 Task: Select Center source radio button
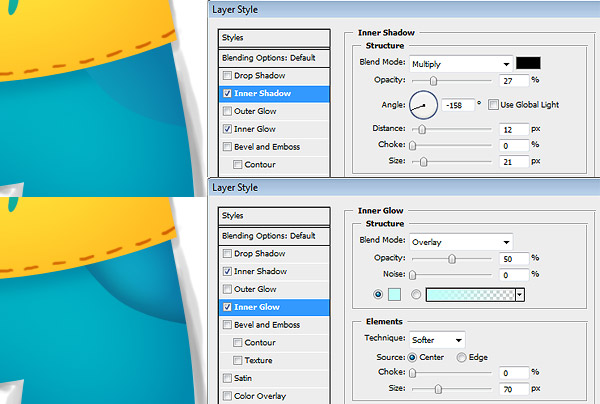(412, 357)
